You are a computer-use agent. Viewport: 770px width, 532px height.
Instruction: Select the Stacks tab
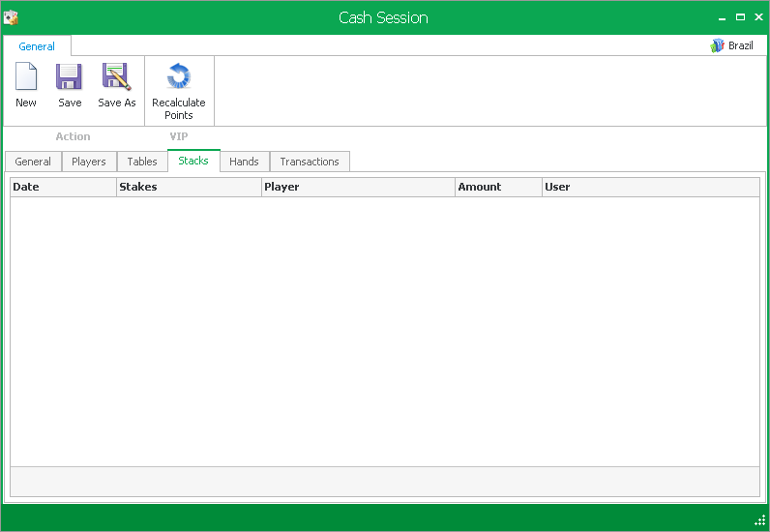pos(193,161)
